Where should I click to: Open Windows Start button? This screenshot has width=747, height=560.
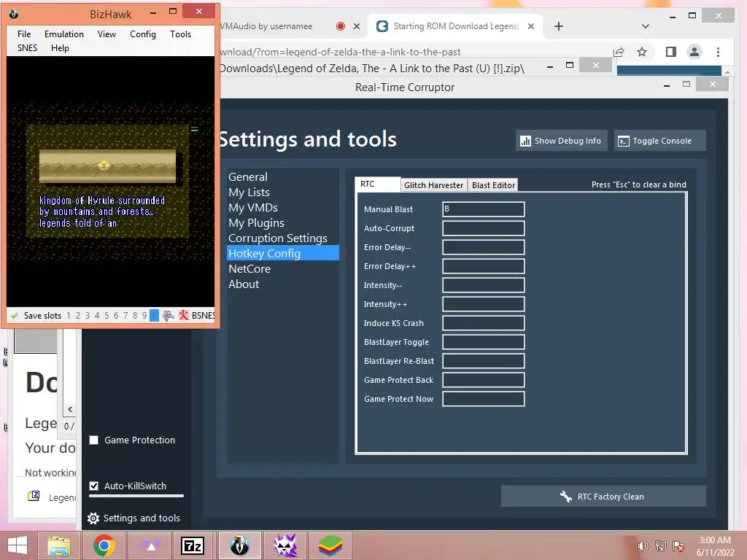(18, 545)
